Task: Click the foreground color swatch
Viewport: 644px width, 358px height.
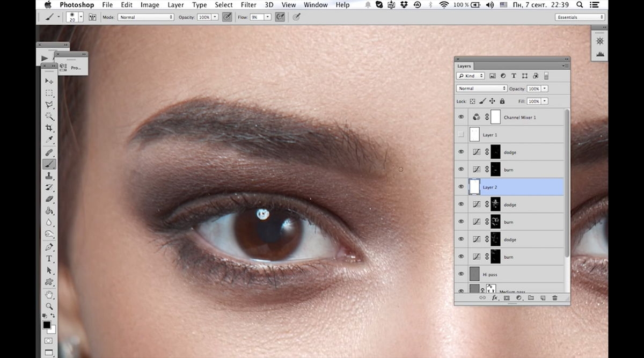Action: pyautogui.click(x=47, y=325)
